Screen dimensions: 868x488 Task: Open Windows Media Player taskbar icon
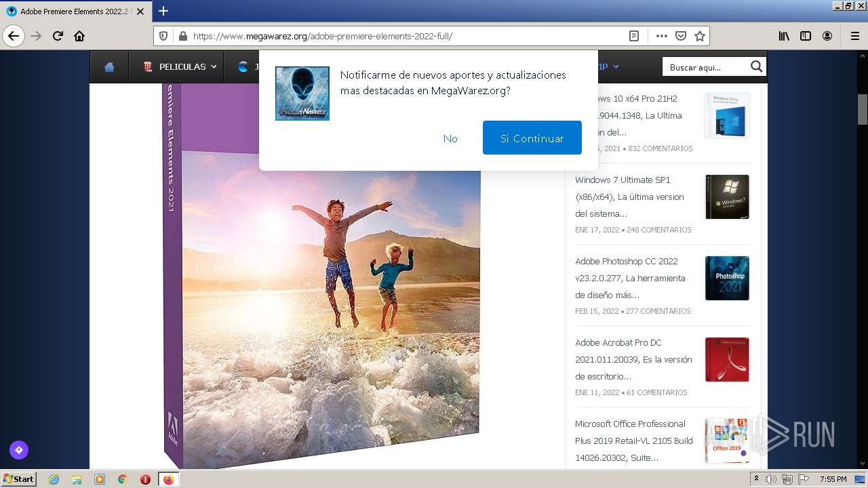(x=100, y=479)
